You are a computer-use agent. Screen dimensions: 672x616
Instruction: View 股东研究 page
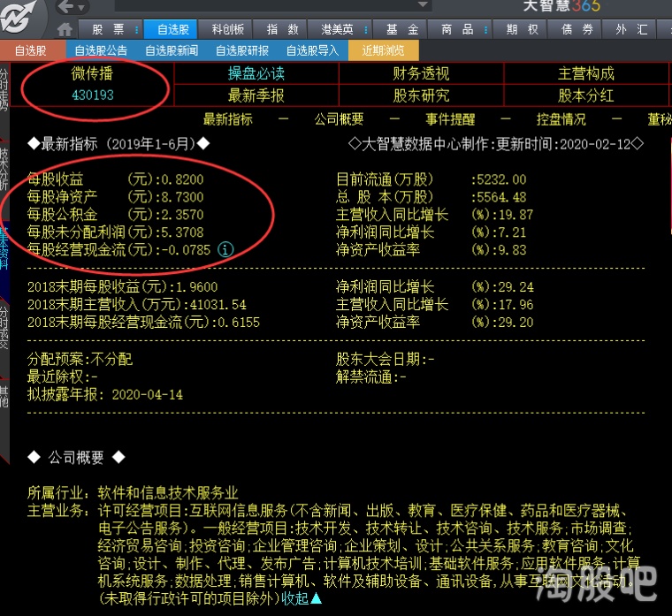click(x=421, y=95)
